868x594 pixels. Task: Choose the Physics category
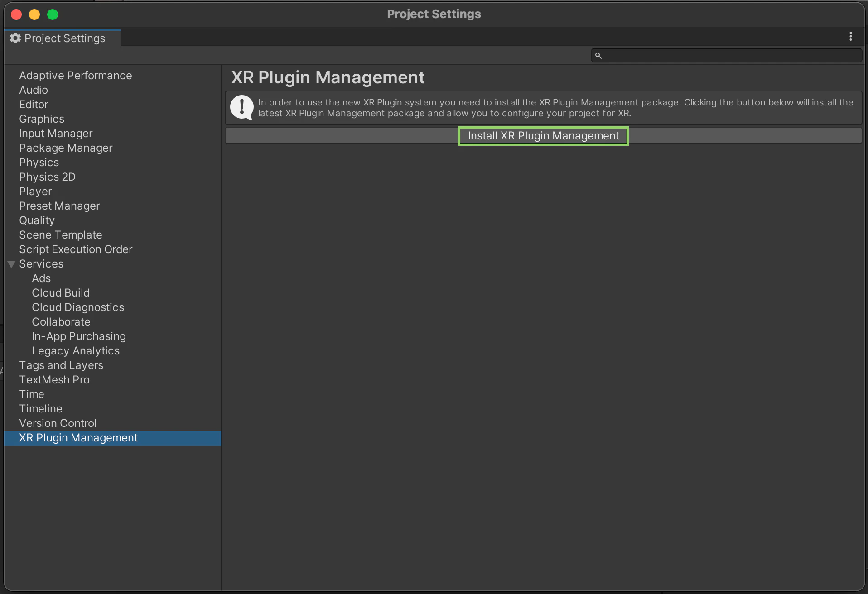[39, 163]
